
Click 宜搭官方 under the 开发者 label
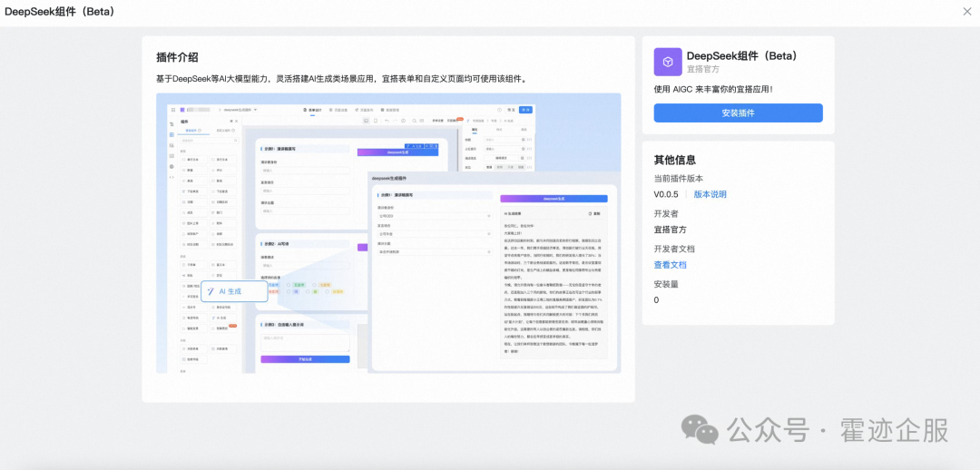click(x=670, y=230)
